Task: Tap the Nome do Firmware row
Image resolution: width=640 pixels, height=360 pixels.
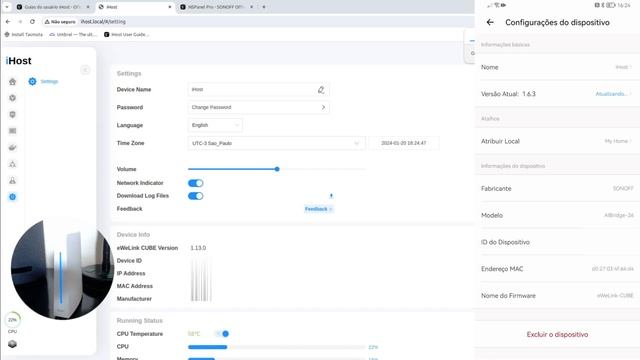Action: click(557, 296)
